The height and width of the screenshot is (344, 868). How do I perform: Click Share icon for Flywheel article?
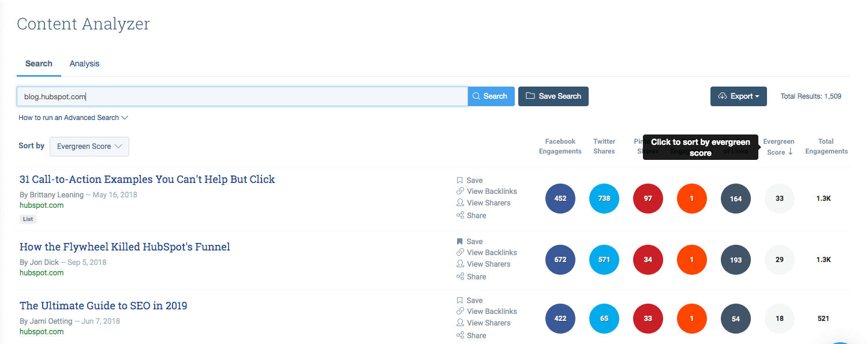click(460, 276)
